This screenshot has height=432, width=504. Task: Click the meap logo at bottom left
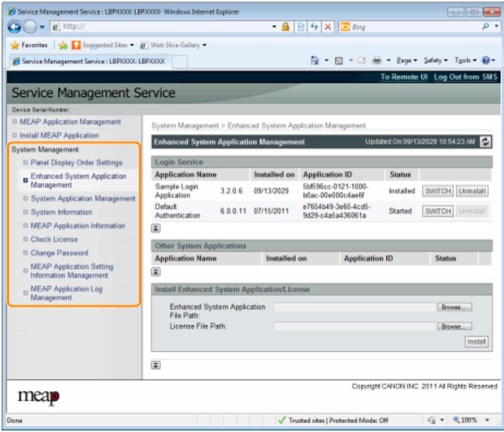39,397
